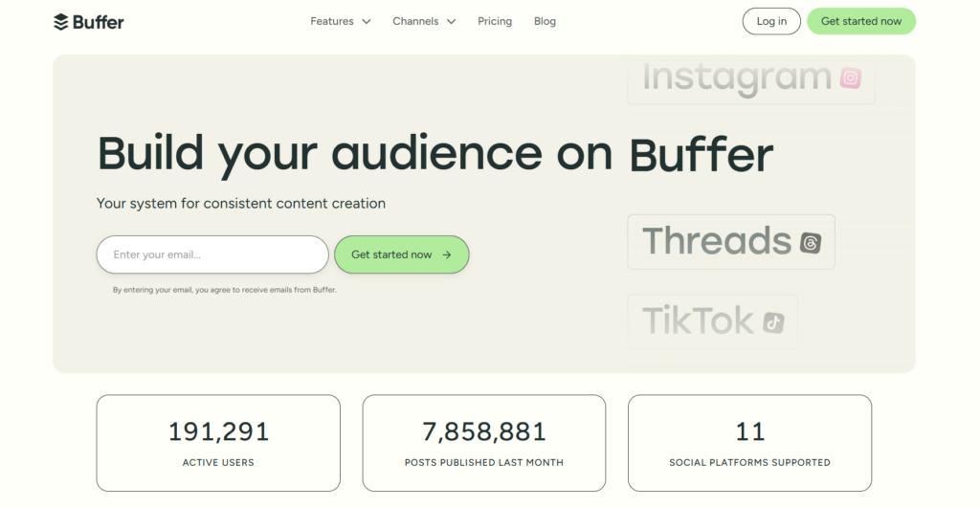Click the Threads @ logo icon
The image size is (980, 507).
(811, 243)
